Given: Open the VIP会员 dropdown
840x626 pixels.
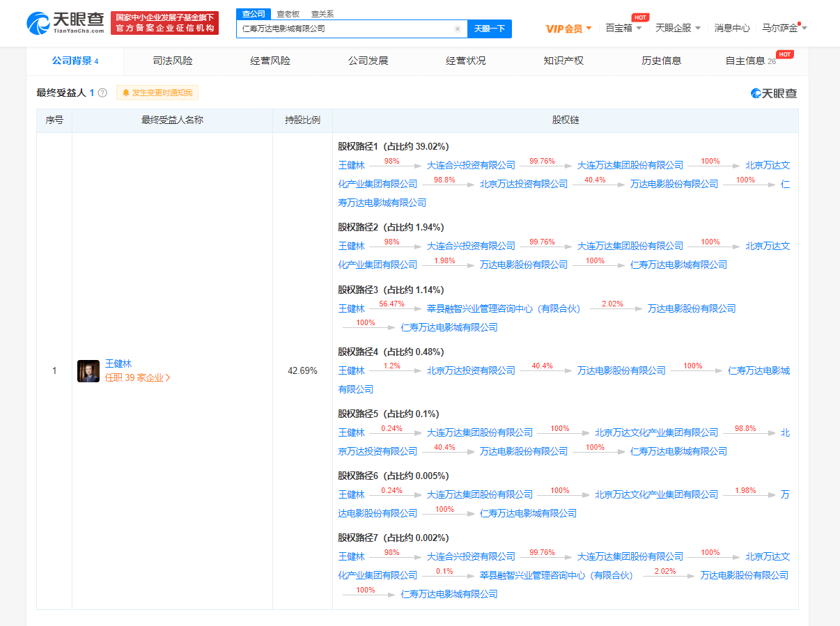Looking at the screenshot, I should [568, 29].
